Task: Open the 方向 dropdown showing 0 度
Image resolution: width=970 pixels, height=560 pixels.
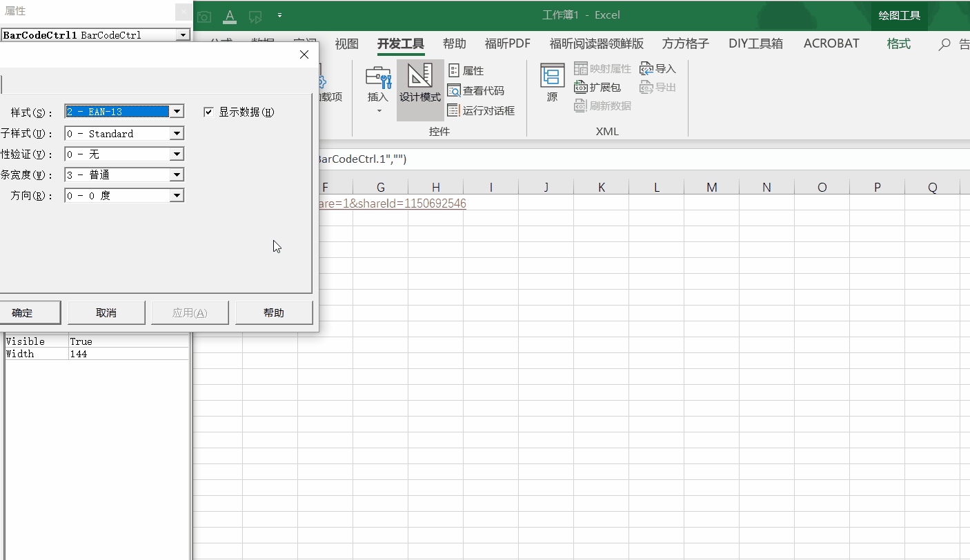Action: pos(177,196)
